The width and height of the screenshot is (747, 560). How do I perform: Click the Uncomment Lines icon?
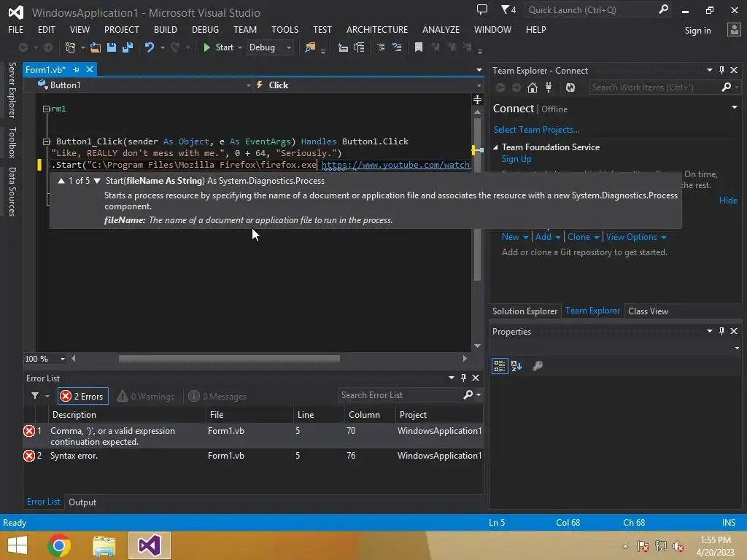tap(397, 47)
